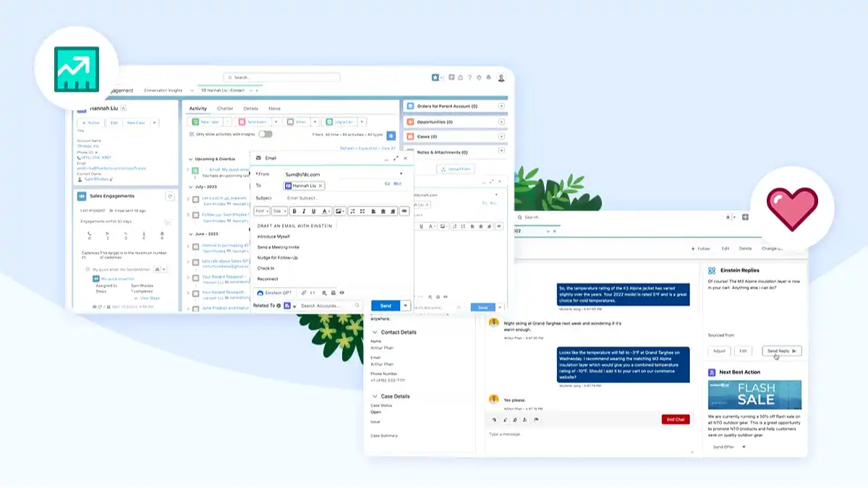This screenshot has height=488, width=868.
Task: Click the Adjust button under Einstein Replies
Action: 719,351
